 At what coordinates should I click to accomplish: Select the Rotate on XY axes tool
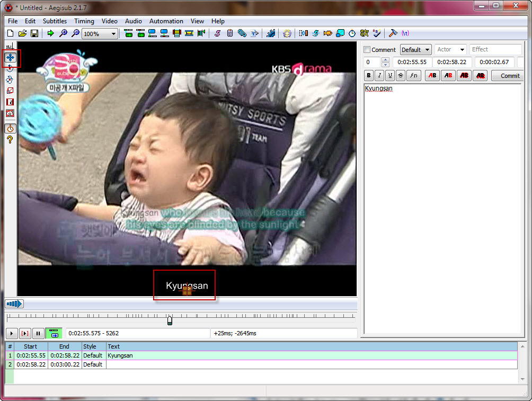[10, 80]
